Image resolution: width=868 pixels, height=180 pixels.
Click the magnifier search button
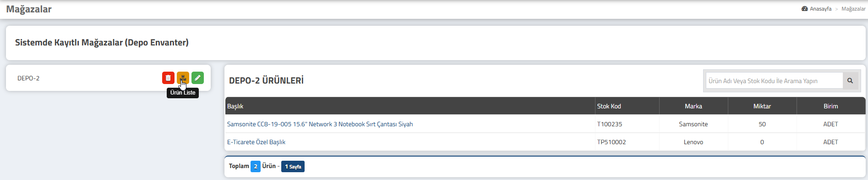click(850, 81)
